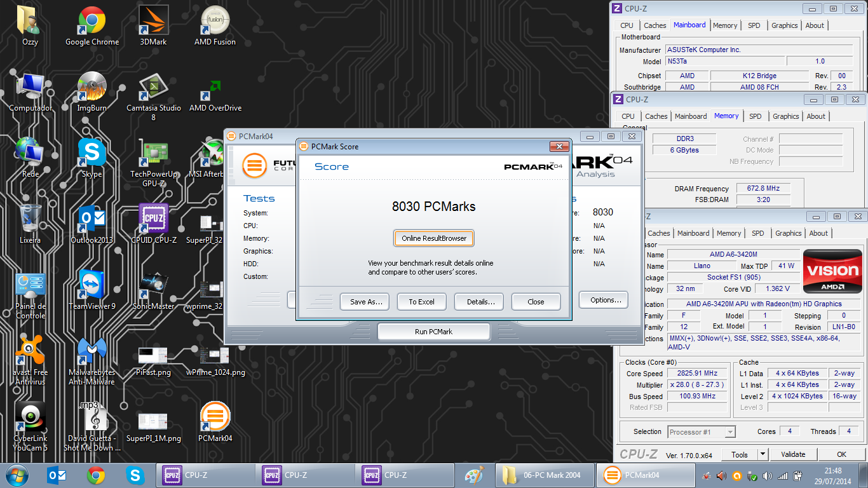Viewport: 868px width, 488px height.
Task: Launch TeamViewer 9 from the desktop
Action: 92,290
